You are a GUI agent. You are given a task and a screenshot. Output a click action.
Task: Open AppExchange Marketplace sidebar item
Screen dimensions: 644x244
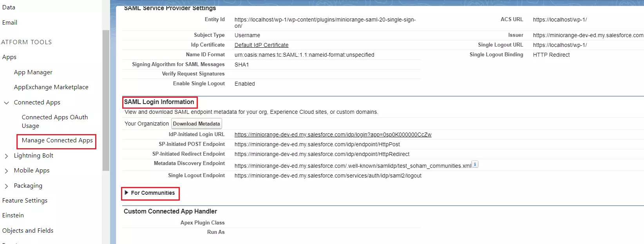coord(51,87)
